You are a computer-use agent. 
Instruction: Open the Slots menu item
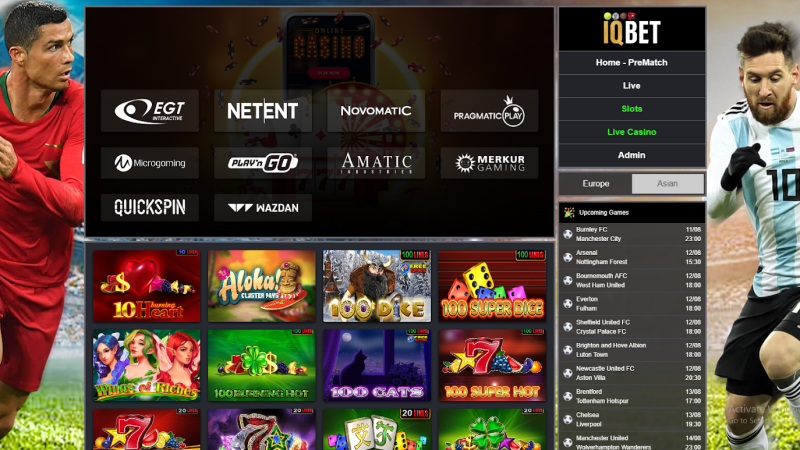coord(632,109)
